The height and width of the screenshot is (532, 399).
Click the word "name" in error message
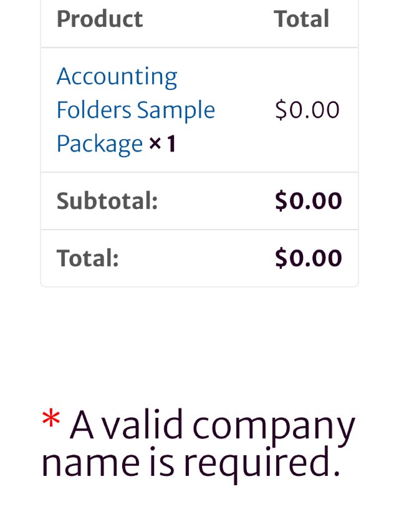[85, 465]
